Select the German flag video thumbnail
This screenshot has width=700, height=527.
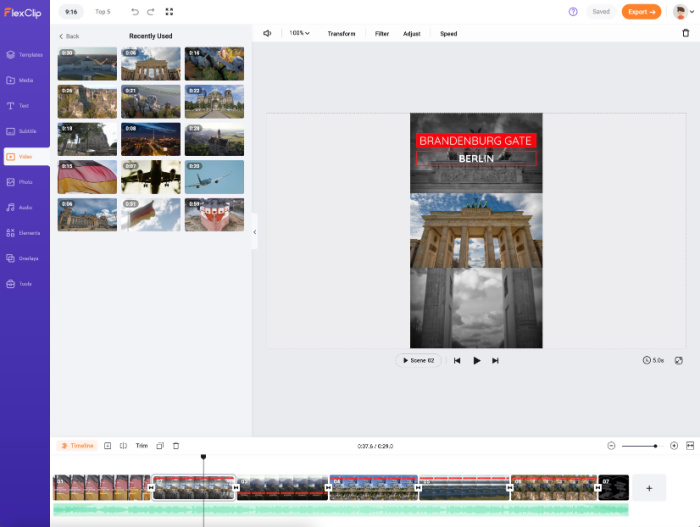(86, 177)
